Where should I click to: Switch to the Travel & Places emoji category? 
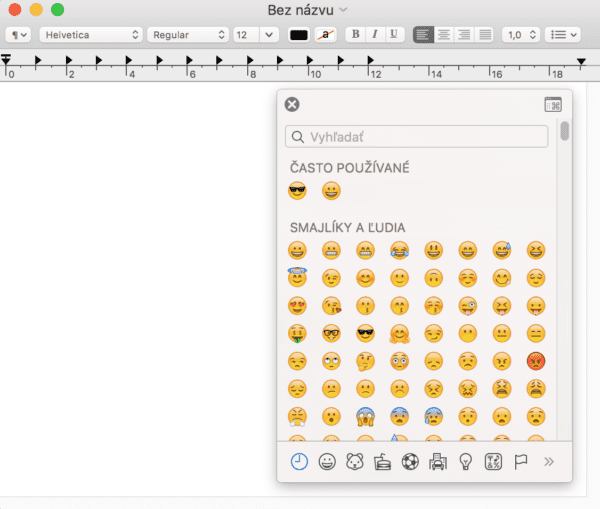437,462
